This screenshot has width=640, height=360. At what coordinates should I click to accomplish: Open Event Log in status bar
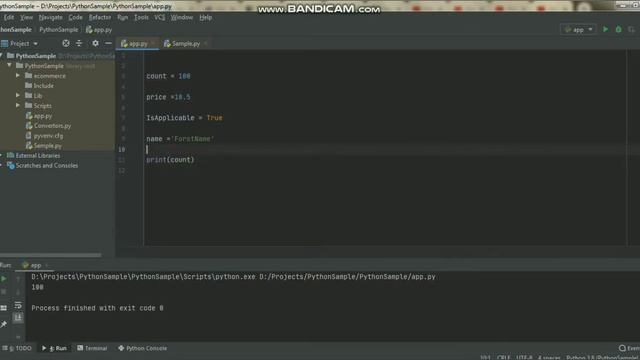(629, 348)
